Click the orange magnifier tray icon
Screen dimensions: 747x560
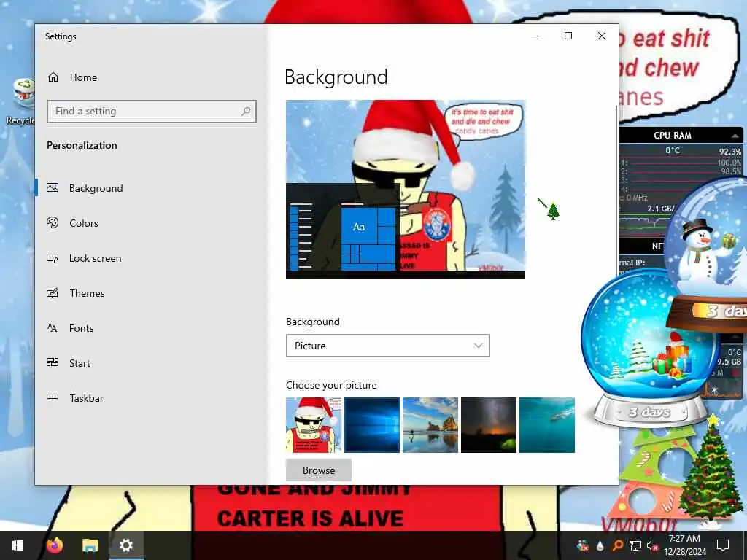tap(617, 545)
